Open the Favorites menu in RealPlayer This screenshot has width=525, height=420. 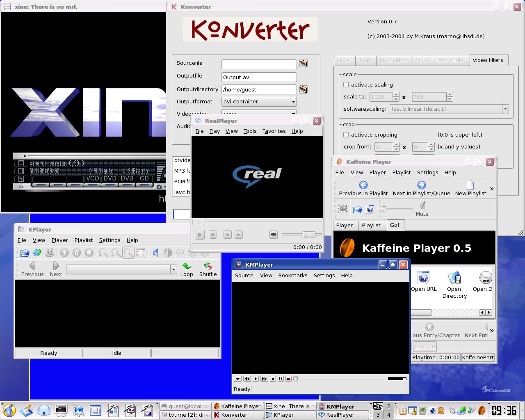(x=274, y=131)
